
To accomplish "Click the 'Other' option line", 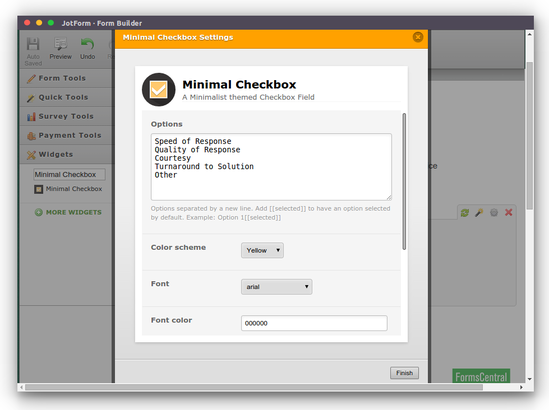I will (166, 175).
